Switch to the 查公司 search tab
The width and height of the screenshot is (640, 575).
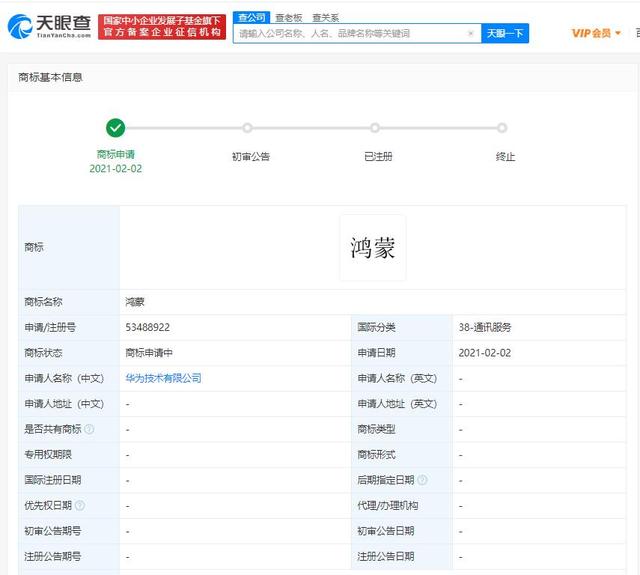pyautogui.click(x=251, y=18)
